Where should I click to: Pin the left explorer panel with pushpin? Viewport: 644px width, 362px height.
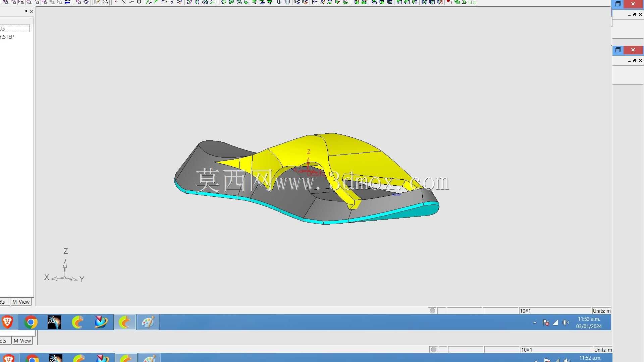(26, 11)
